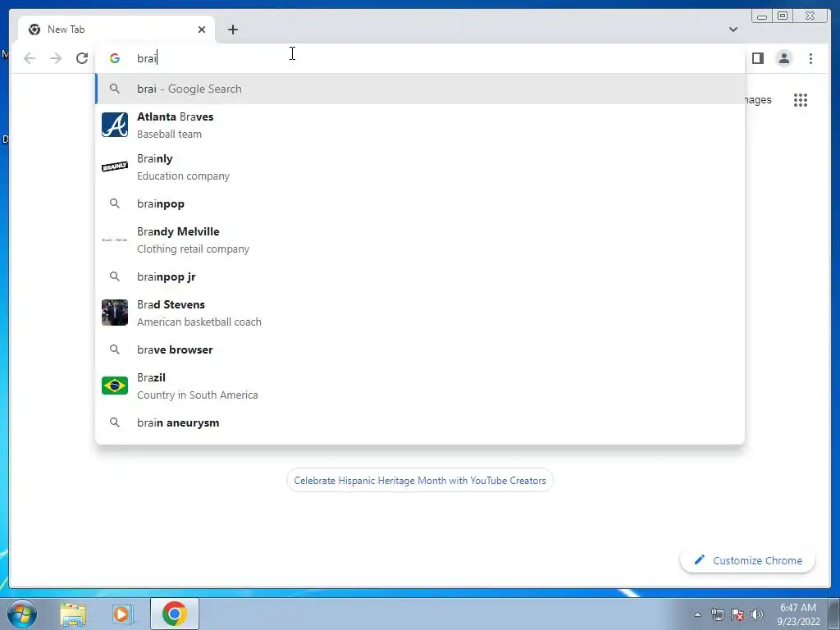This screenshot has width=840, height=630.
Task: Select the brainpop jr suggestion
Action: coord(420,276)
